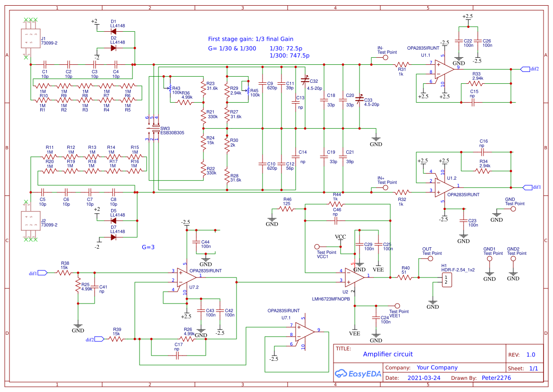Select diode D5 LL4148 symbol

(x=114, y=220)
